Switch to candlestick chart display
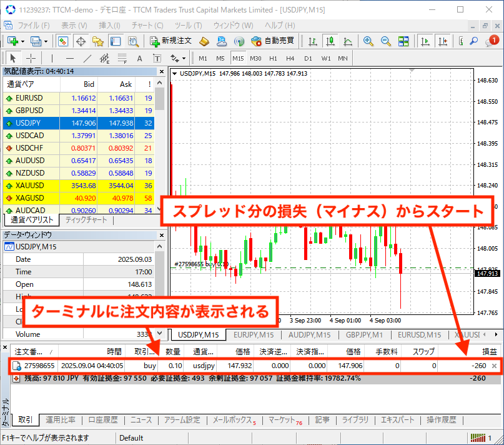Image resolution: width=504 pixels, height=445 pixels. tap(330, 41)
